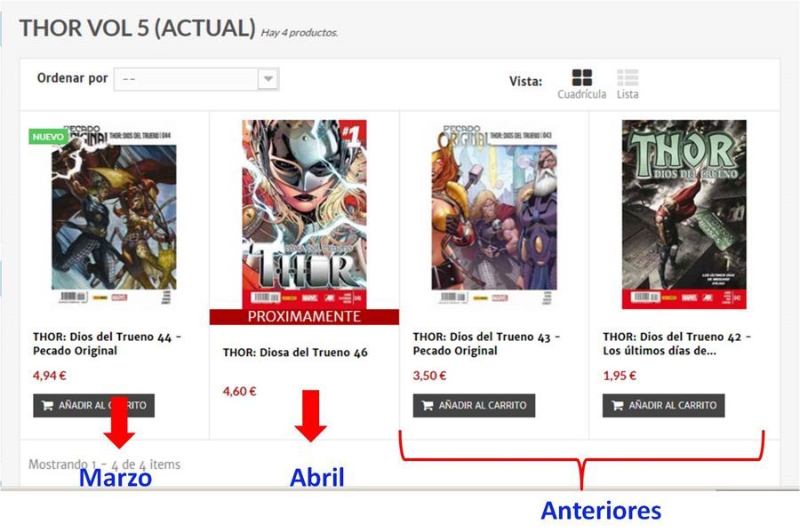Click cart icon on Thor 44 button

point(47,406)
